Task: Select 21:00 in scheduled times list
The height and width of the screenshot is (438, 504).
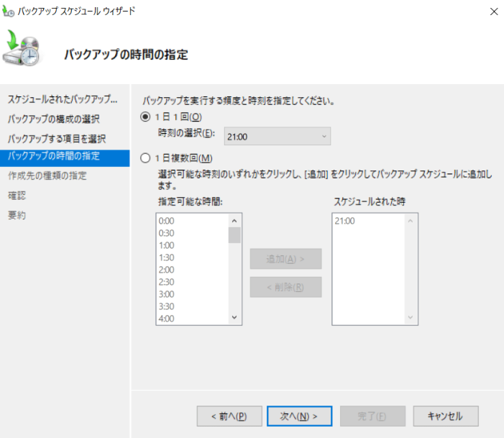Action: click(368, 221)
